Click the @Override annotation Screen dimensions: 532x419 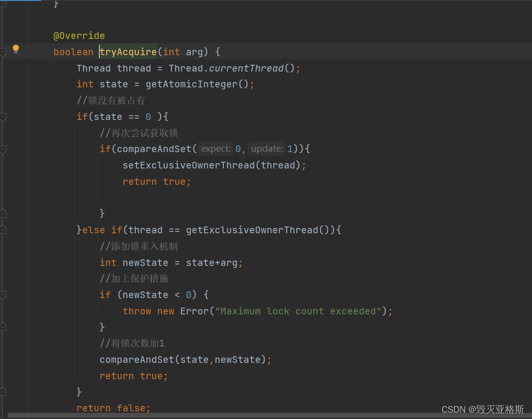click(79, 36)
